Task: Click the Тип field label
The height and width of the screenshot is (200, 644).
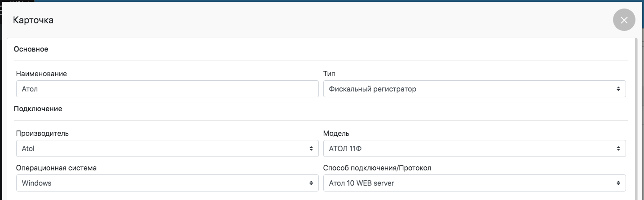Action: pyautogui.click(x=329, y=74)
